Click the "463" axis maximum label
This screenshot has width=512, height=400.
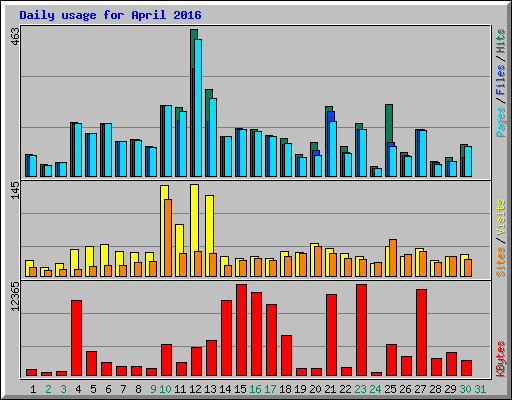[15, 36]
